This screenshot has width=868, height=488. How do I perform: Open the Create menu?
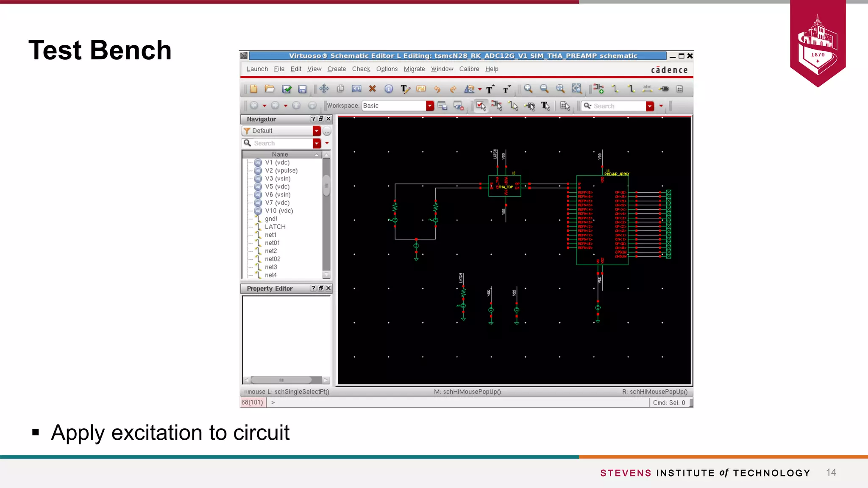[337, 69]
